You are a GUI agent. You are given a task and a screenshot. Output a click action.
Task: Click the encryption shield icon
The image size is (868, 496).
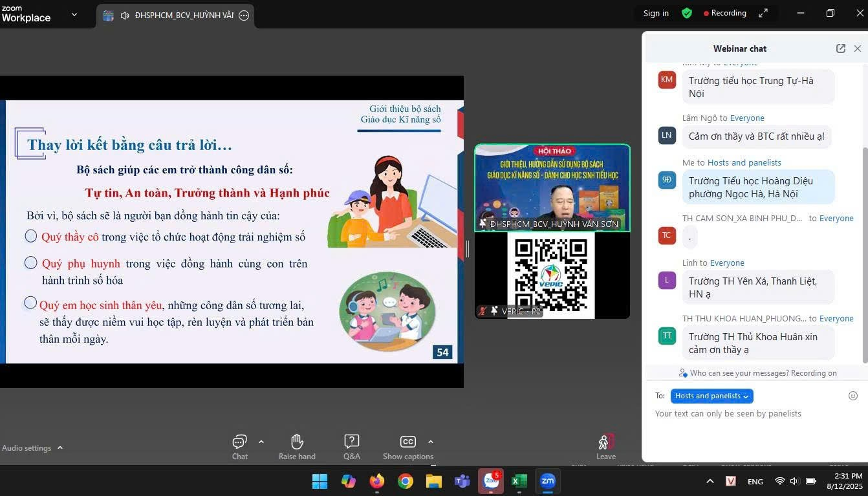(x=687, y=14)
